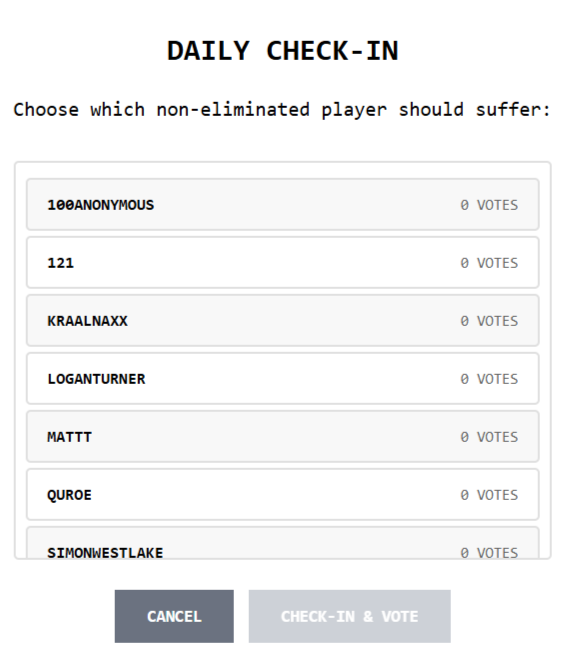Click the 0 votes count for 100ANONYMOUS
This screenshot has height=662, width=568.
[489, 205]
